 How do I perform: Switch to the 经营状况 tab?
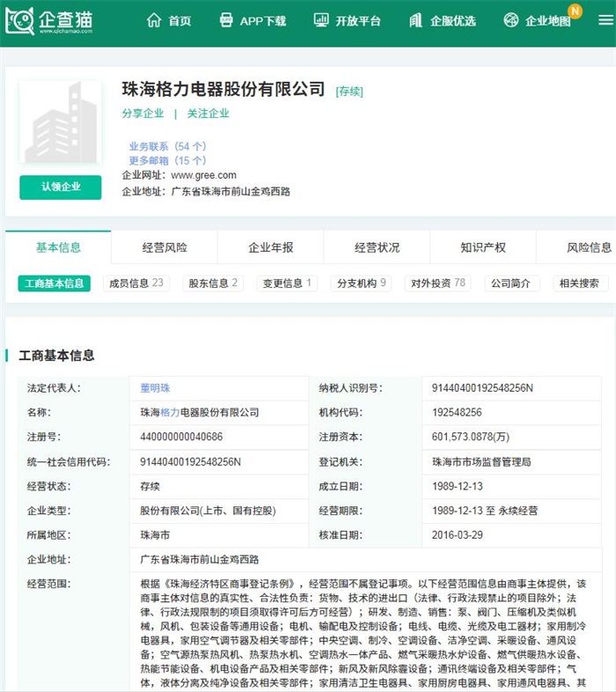(378, 247)
